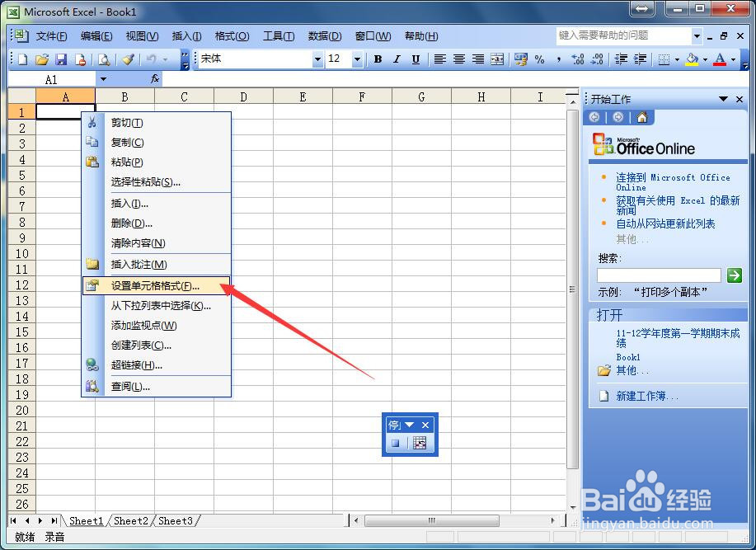Click the green search Go arrow
This screenshot has width=756, height=550.
735,275
